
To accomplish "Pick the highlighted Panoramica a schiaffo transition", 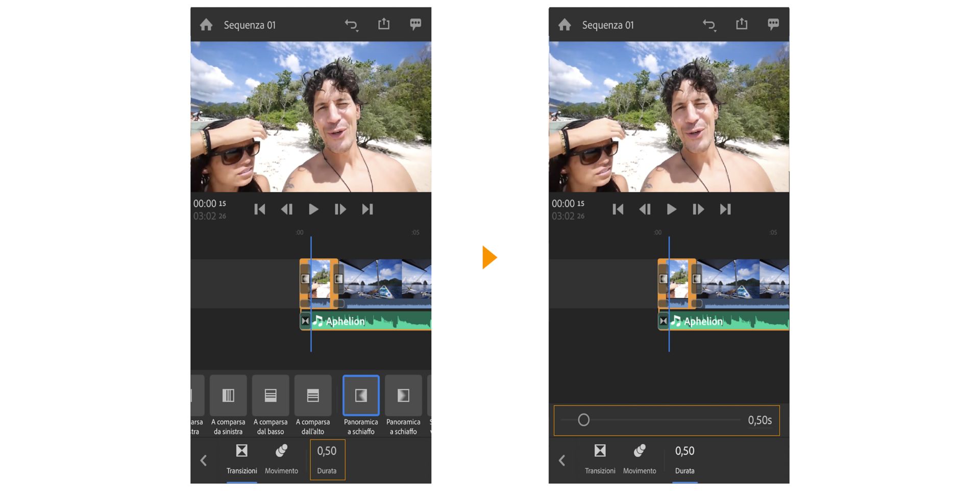I will [x=361, y=405].
